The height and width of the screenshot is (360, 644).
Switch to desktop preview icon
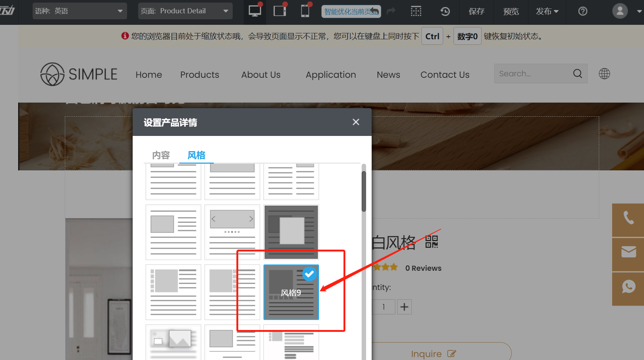[x=255, y=11]
